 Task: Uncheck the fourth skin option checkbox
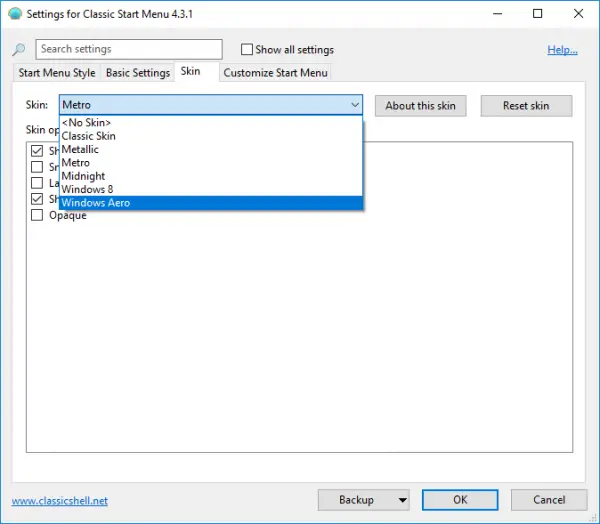(37, 199)
